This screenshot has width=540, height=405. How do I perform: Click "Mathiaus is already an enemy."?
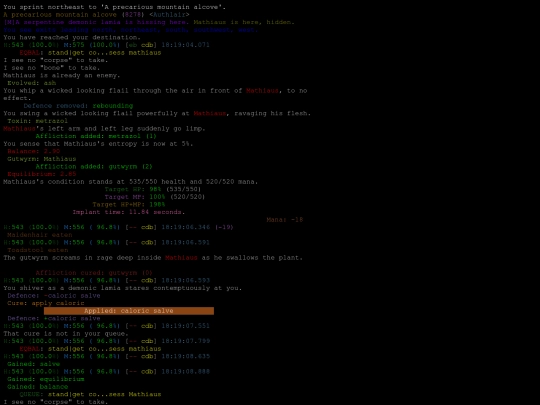point(62,75)
